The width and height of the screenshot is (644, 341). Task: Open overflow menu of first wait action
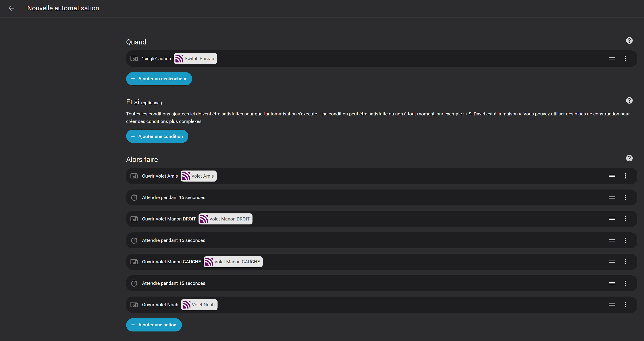pos(625,197)
